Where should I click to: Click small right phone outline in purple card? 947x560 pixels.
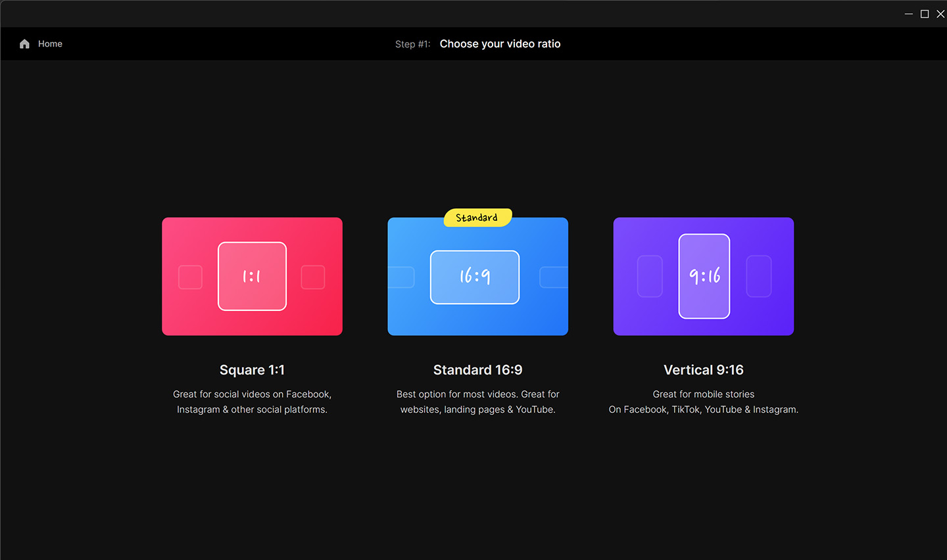coord(758,276)
